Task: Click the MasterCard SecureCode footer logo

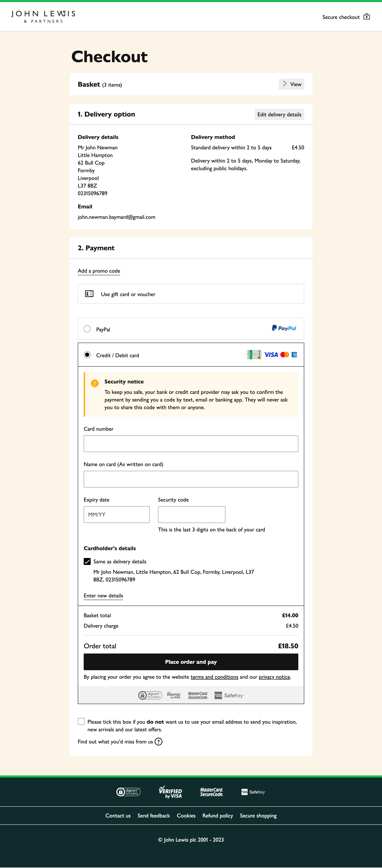Action: (211, 792)
